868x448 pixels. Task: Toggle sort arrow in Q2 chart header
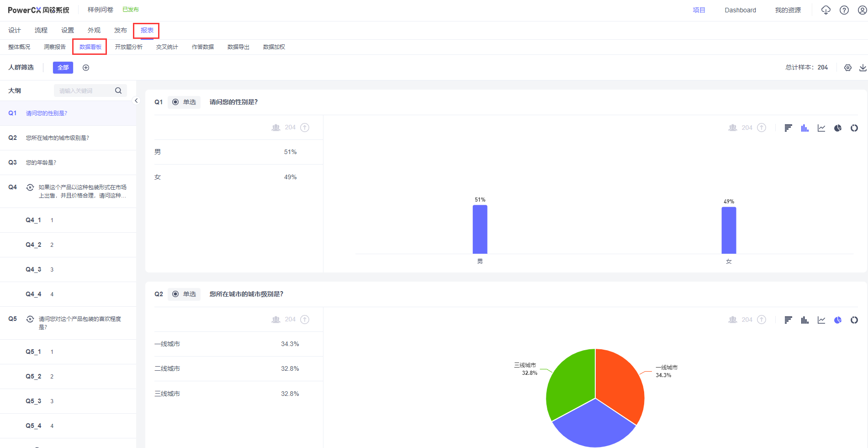762,320
